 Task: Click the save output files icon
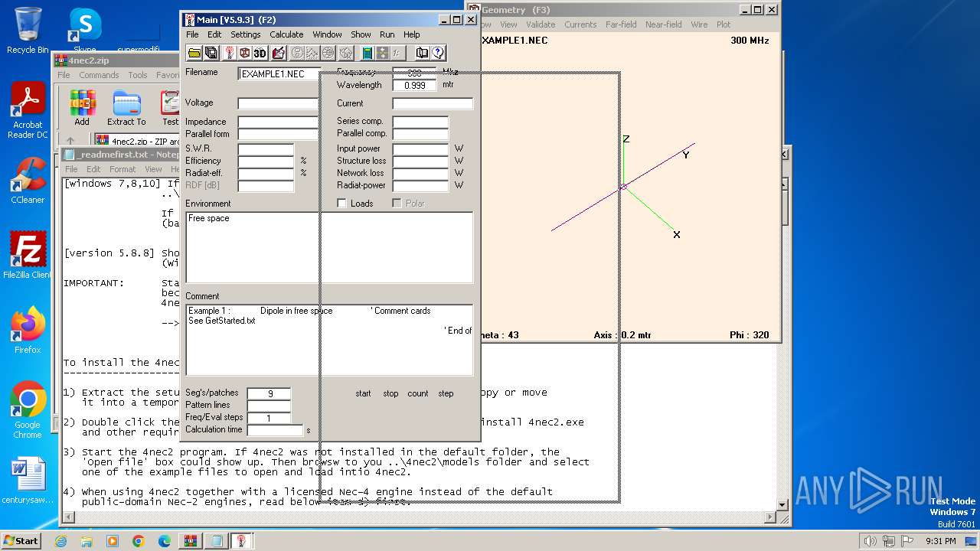coord(211,53)
